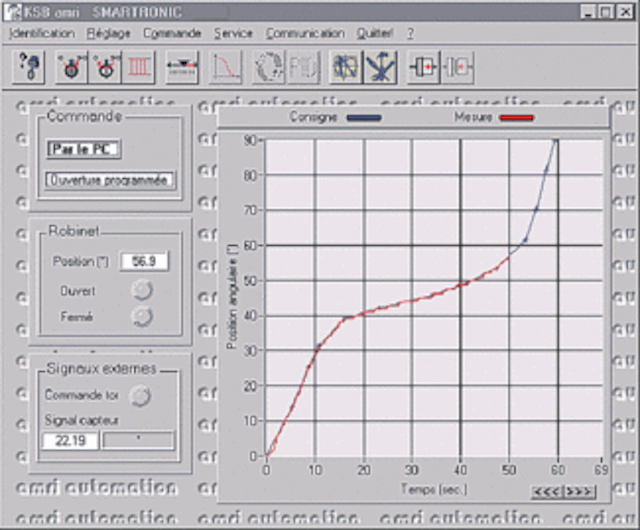Click the red-and-black arrow range toolbar icon
The width and height of the screenshot is (640, 530).
click(x=182, y=67)
